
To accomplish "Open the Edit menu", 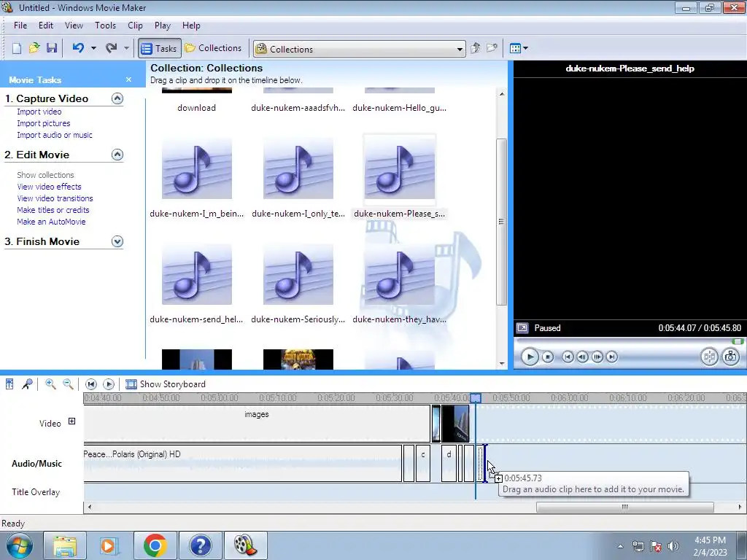I will coord(46,26).
